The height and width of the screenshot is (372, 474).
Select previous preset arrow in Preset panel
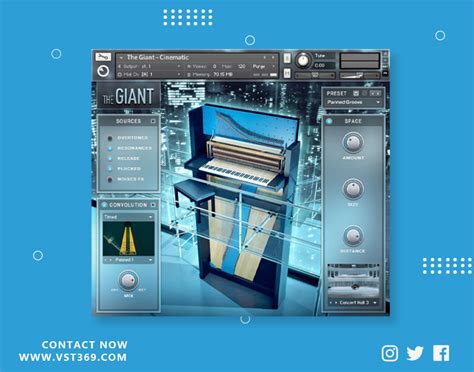point(373,93)
